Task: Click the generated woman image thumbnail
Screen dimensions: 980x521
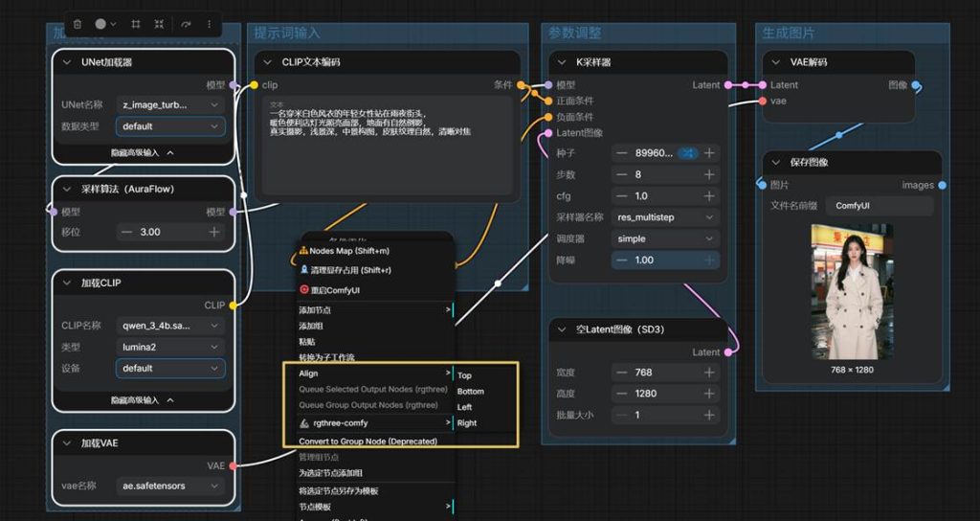Action: click(x=852, y=292)
